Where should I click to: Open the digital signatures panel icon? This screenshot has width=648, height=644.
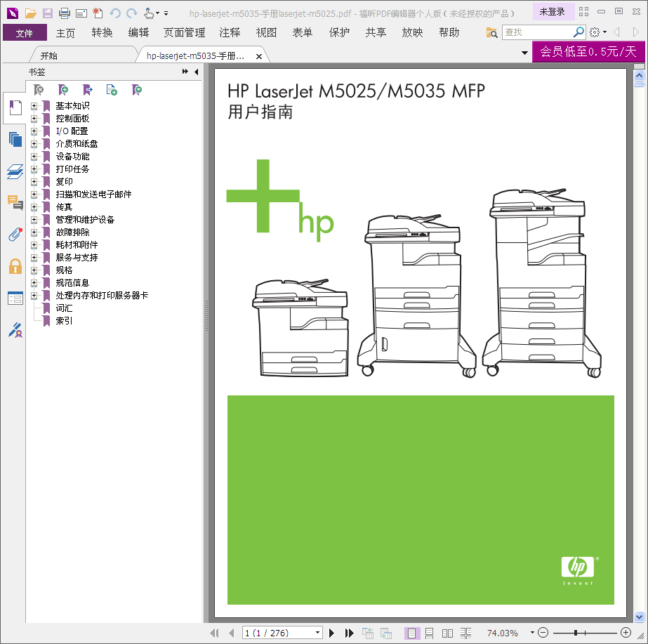point(15,330)
